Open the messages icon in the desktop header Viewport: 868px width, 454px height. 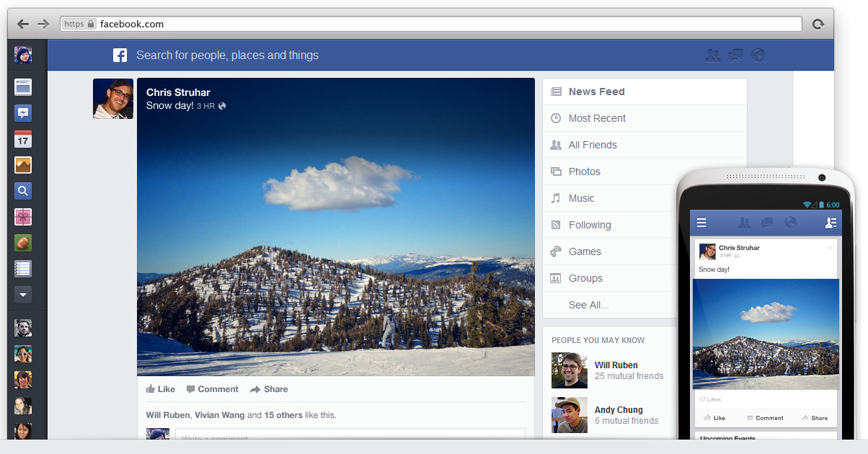coord(736,55)
